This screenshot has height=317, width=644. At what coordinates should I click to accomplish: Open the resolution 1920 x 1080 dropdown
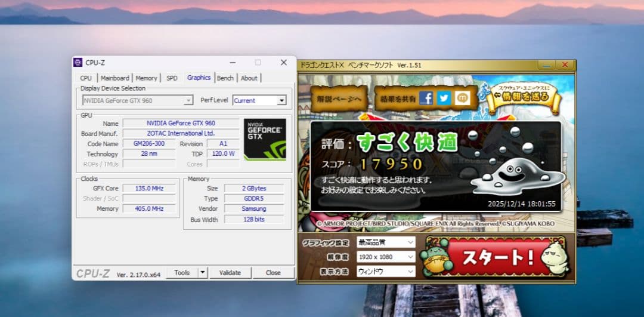pyautogui.click(x=386, y=257)
